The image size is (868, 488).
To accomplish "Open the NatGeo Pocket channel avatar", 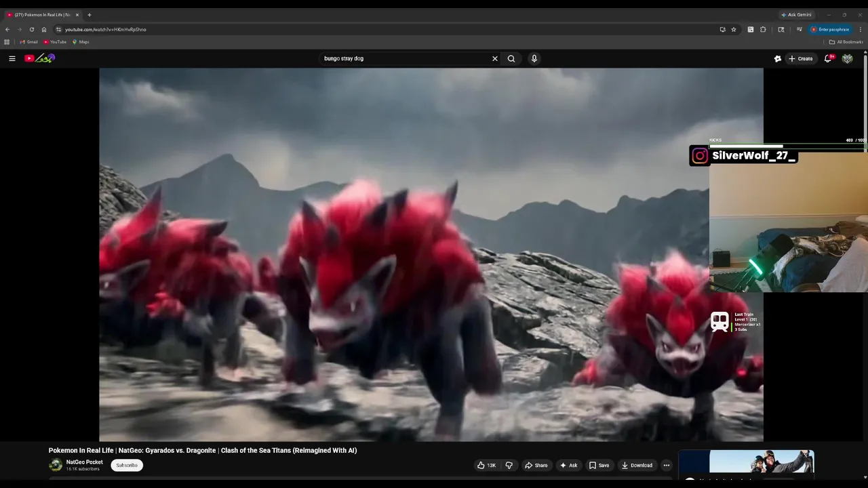I will tap(56, 465).
